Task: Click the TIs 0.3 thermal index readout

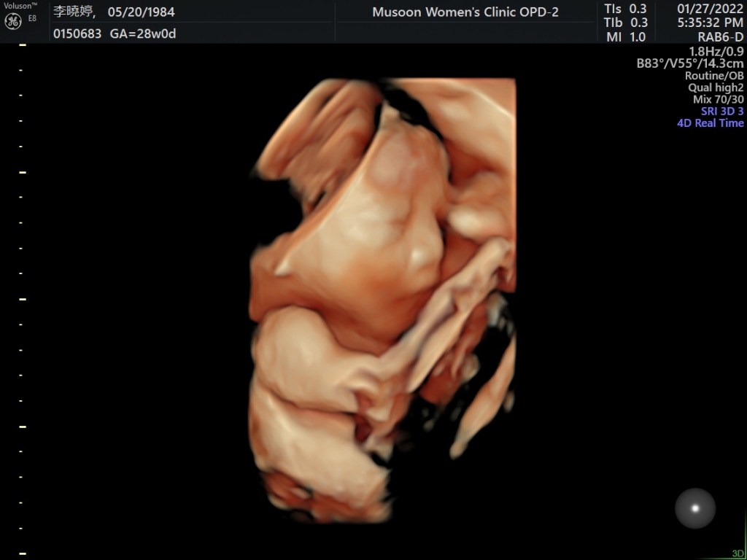Action: pyautogui.click(x=626, y=9)
